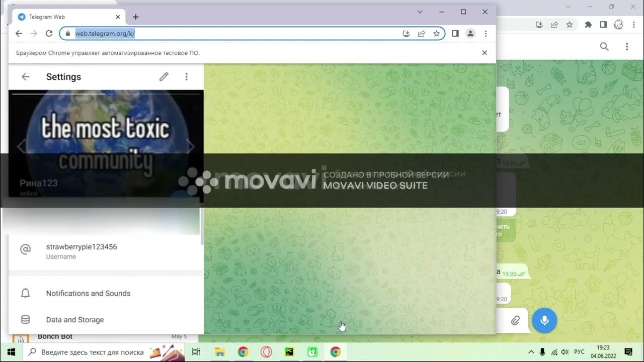
Task: Click the @ icon beside Username
Action: point(25,249)
